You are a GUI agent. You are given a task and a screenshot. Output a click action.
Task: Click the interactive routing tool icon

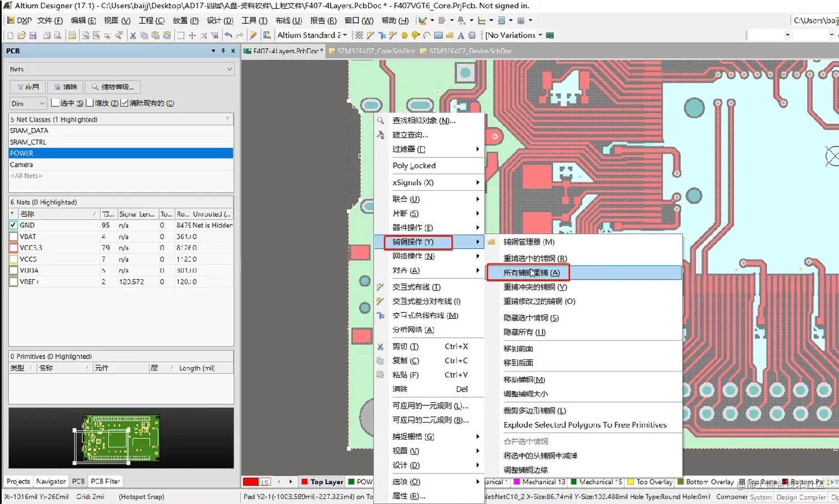tap(370, 35)
